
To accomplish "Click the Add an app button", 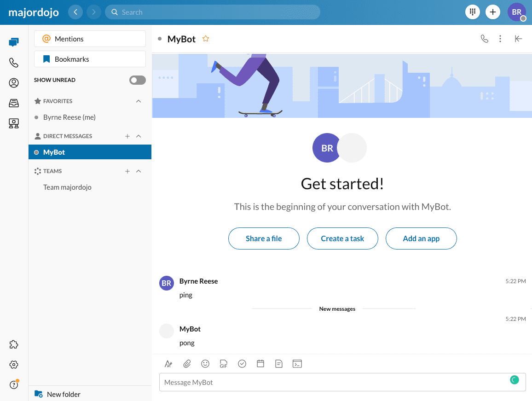I will 421,238.
